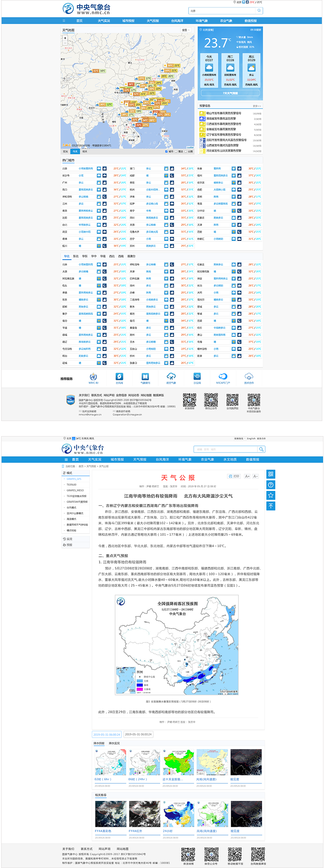Switch to the 明天 map tab
This screenshot has height=868, width=325.
pyautogui.click(x=85, y=152)
